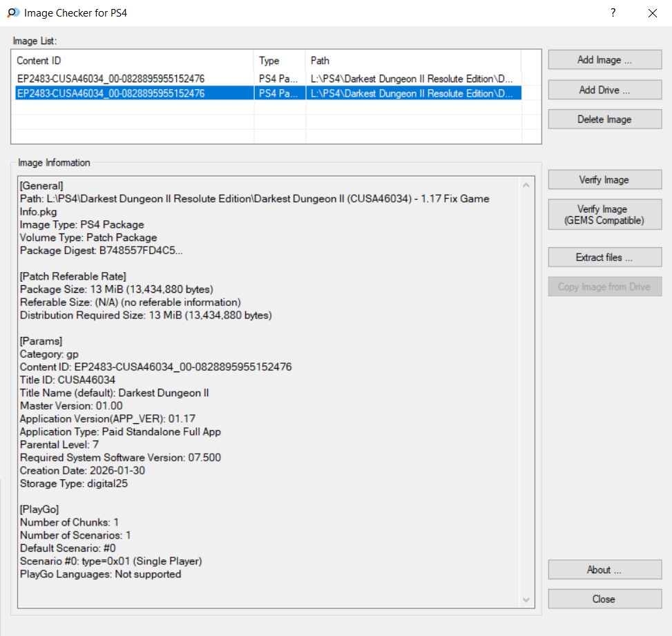Click the Add Image ... button

604,60
